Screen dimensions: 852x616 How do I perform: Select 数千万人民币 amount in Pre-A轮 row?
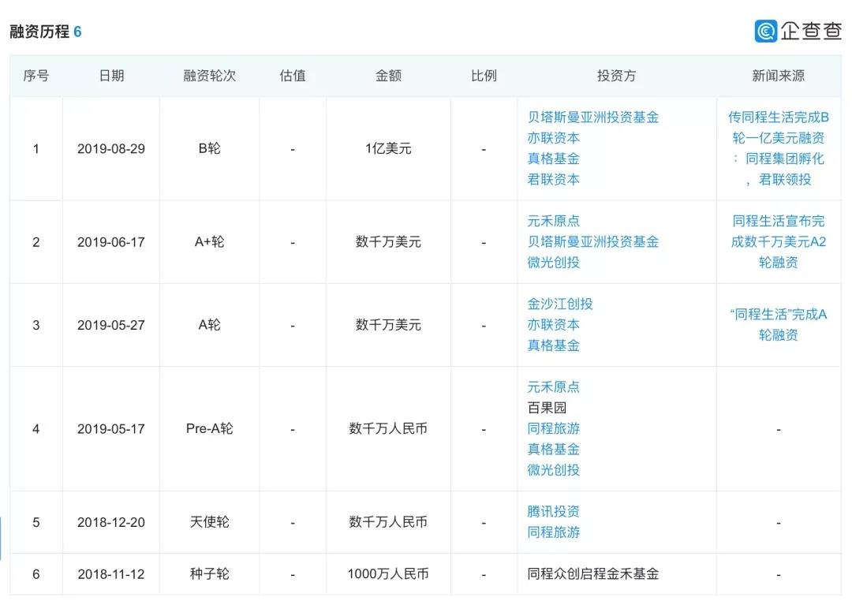[388, 428]
